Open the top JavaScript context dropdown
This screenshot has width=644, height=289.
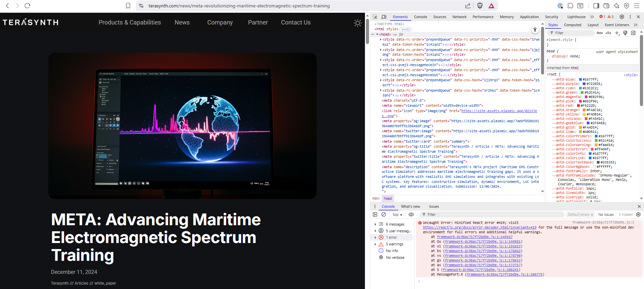coord(397,214)
